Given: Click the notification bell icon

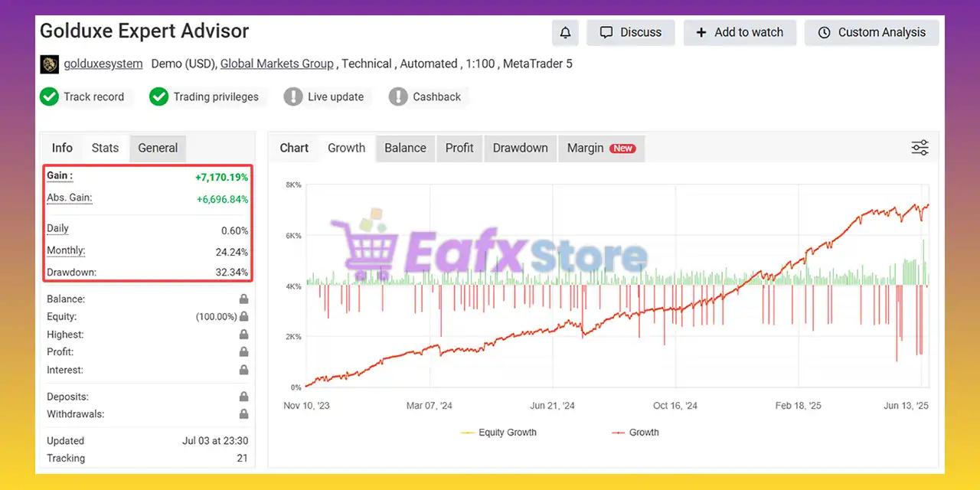Looking at the screenshot, I should click(565, 33).
